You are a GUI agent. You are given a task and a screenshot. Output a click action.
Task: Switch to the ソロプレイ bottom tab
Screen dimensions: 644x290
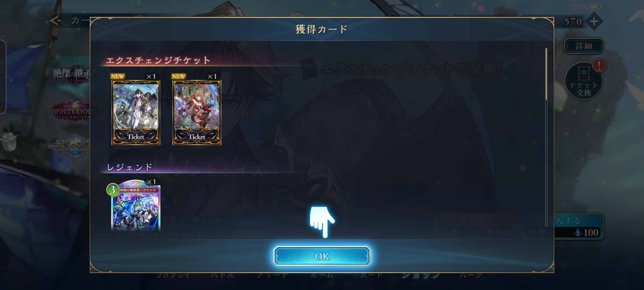[x=173, y=275]
